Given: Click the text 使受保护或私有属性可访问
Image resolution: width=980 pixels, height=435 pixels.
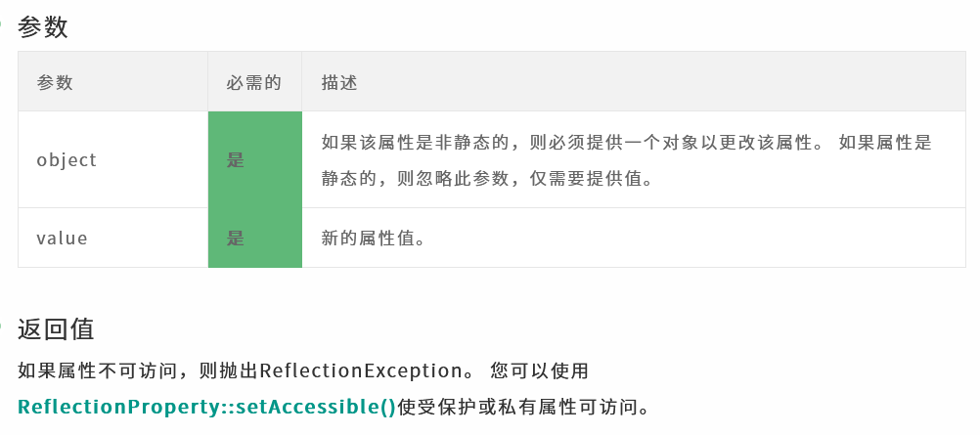Looking at the screenshot, I should [524, 408].
